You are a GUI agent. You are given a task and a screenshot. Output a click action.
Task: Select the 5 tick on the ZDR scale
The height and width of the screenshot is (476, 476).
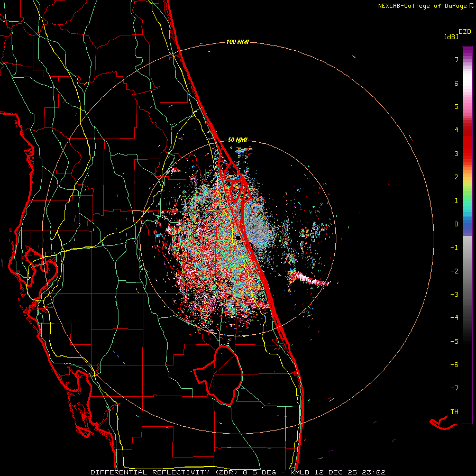456,106
